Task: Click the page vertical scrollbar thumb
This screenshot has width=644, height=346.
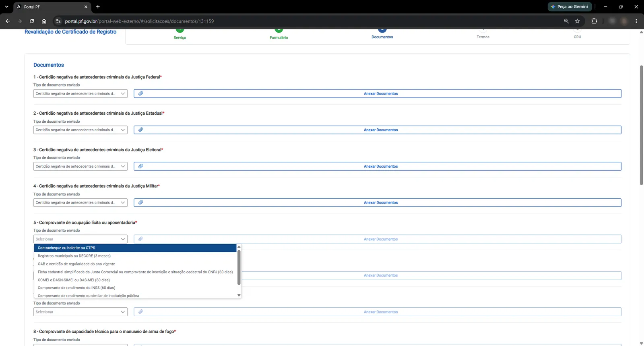Action: (641, 125)
